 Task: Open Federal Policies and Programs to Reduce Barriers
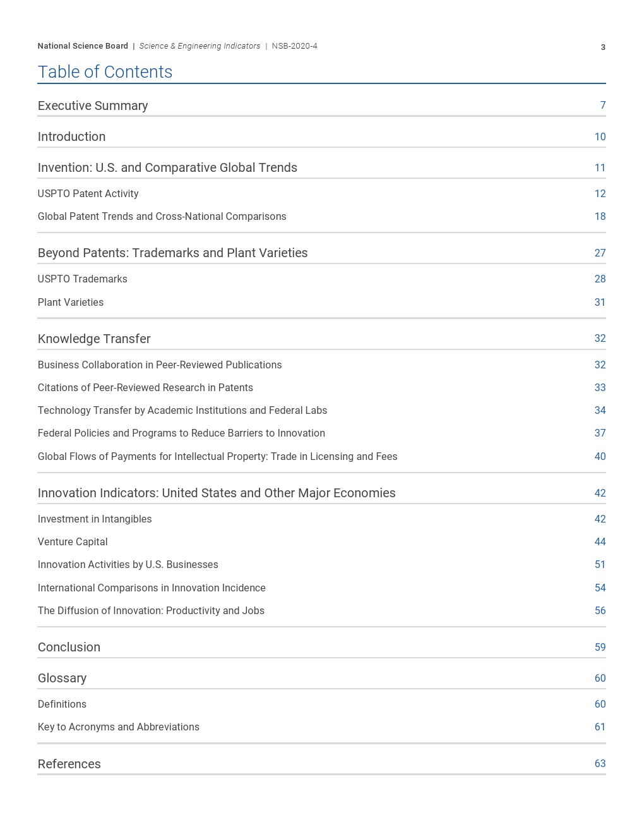(181, 433)
